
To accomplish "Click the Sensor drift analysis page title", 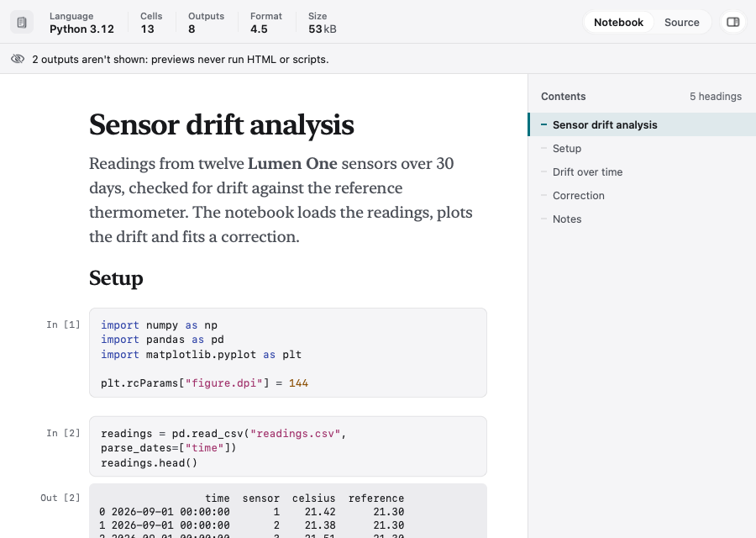I will pyautogui.click(x=221, y=125).
